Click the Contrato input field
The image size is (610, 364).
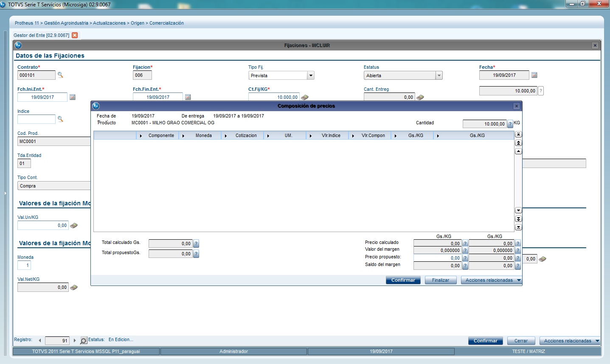click(x=37, y=75)
